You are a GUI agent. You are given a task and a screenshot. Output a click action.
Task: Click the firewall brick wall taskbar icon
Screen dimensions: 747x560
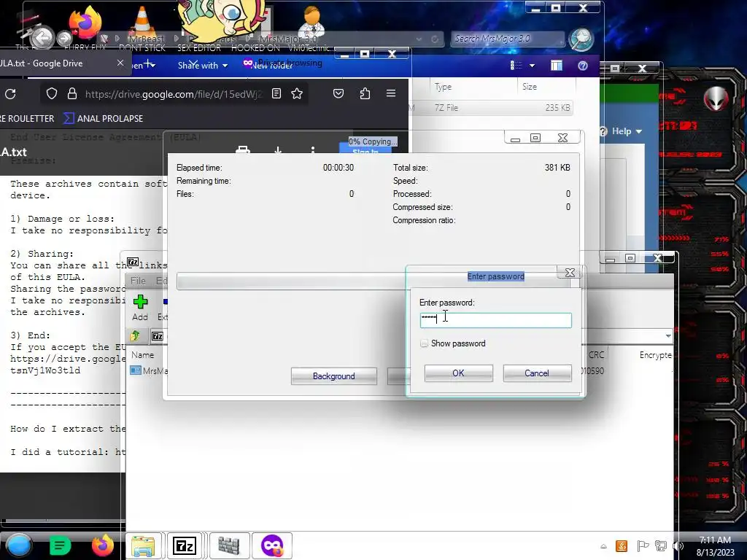[228, 545]
